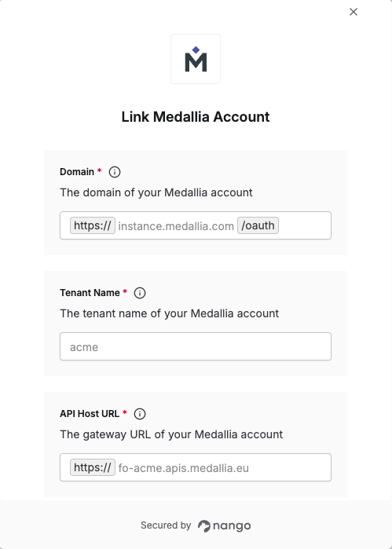Screen dimensions: 392x549
Task: Click the Link Medallia Account heading
Action: coord(196,117)
